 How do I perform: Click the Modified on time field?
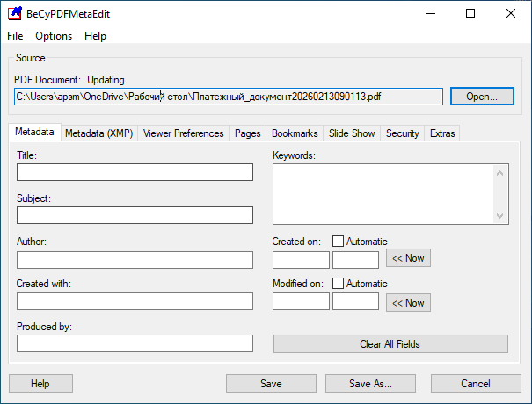[355, 301]
